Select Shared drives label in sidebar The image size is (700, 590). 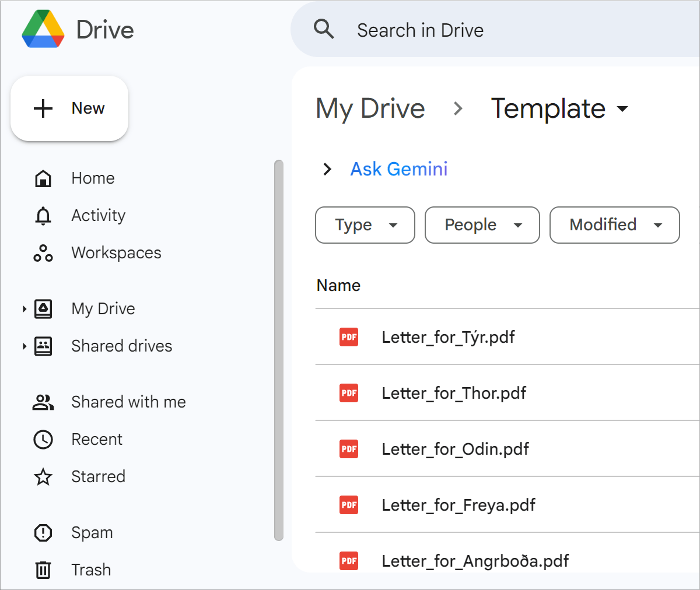(121, 346)
